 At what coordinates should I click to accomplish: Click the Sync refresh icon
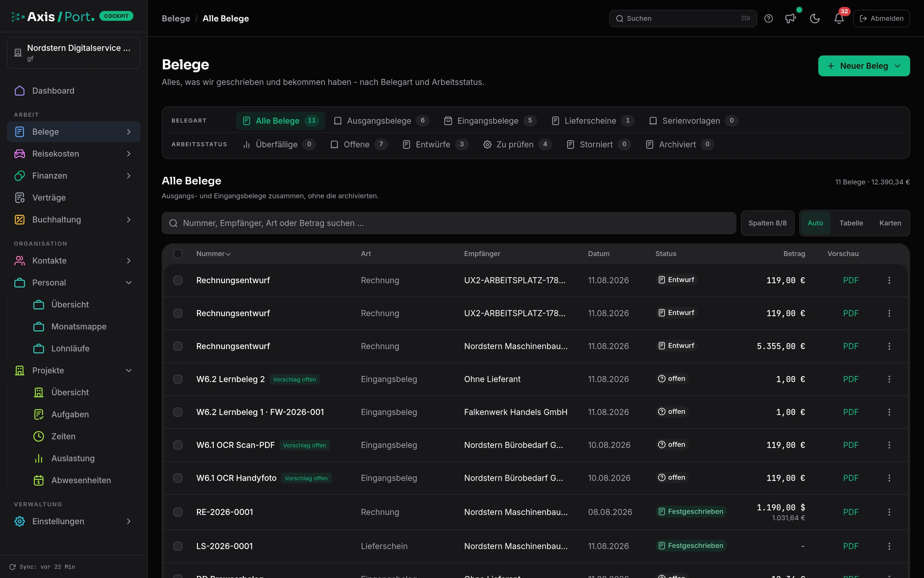(13, 567)
